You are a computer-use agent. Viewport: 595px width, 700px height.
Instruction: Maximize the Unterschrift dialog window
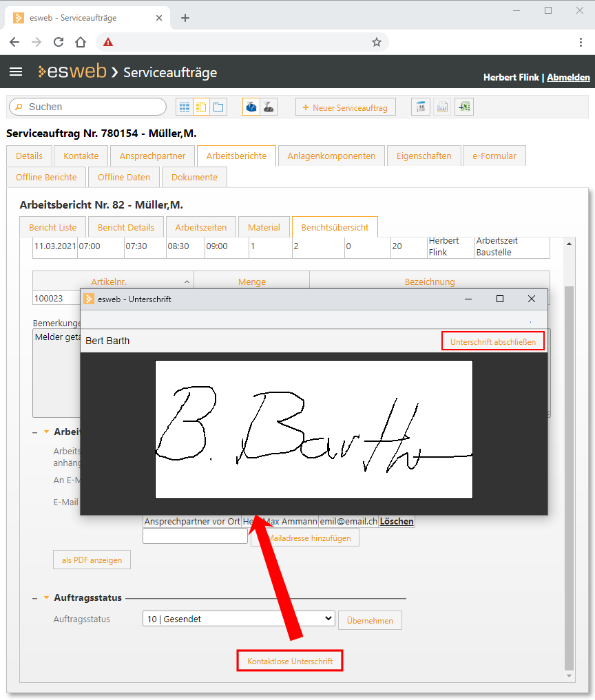pos(500,299)
